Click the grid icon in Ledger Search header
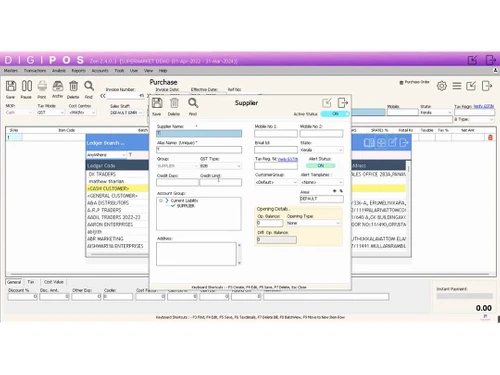Image resolution: width=500 pixels, height=375 pixels. pyautogui.click(x=381, y=143)
